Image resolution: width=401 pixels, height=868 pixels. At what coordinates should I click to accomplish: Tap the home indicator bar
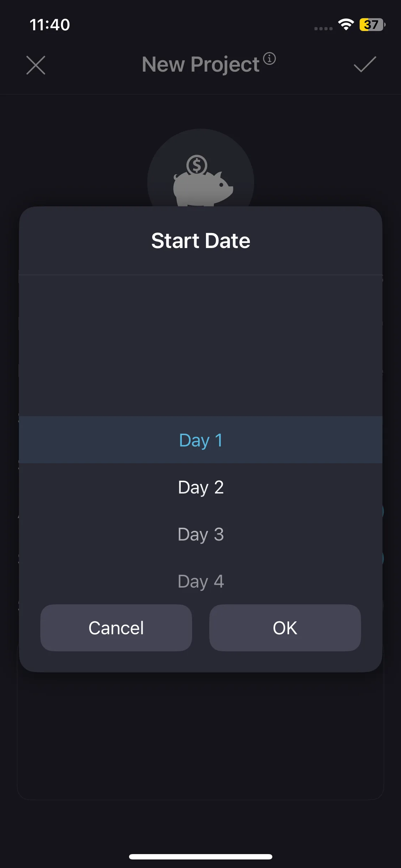point(201,857)
